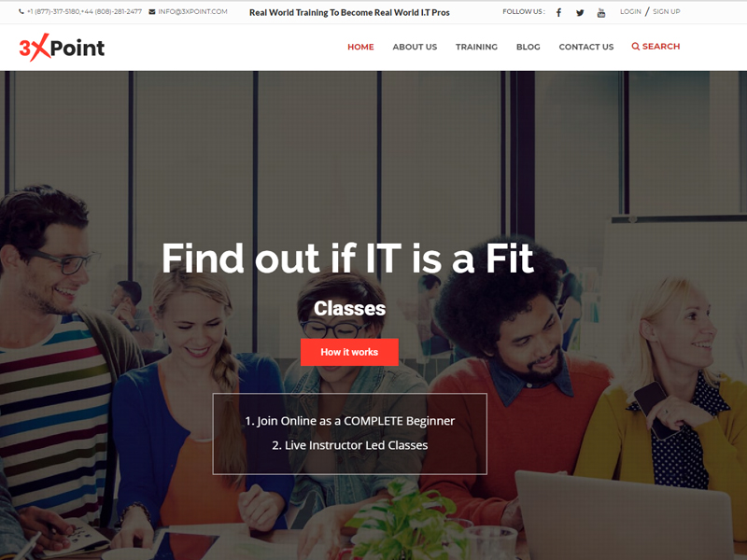Click the red How it works button

[x=349, y=352]
